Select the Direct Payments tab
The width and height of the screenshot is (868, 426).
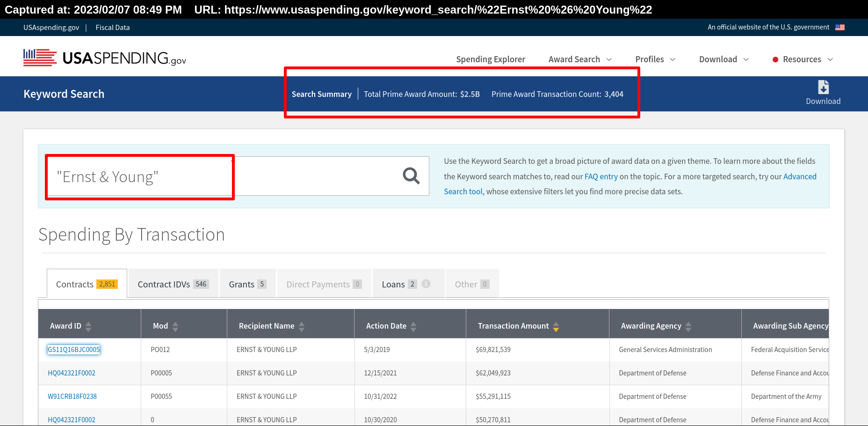(x=324, y=284)
